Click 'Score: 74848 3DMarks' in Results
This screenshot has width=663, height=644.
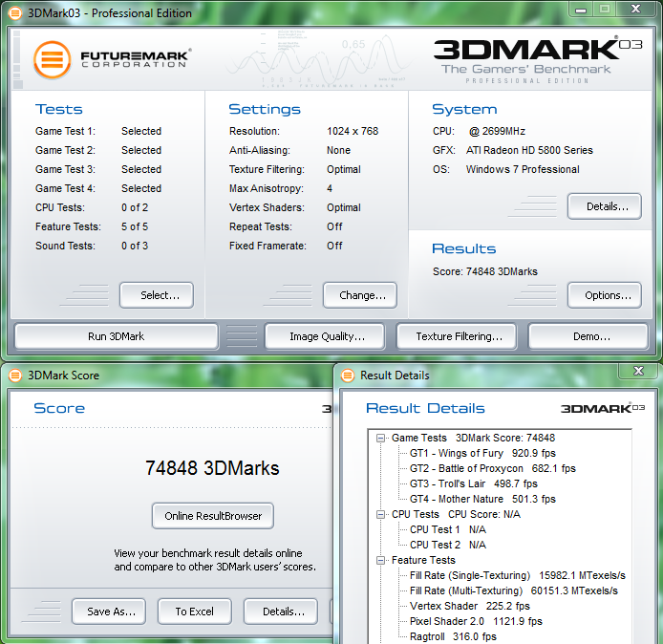coord(485,271)
